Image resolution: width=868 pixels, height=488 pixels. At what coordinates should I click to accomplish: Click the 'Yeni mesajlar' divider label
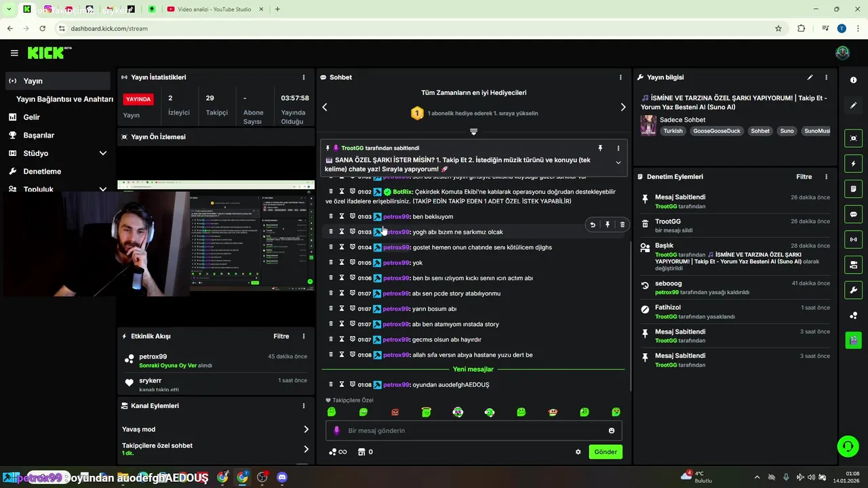click(473, 369)
